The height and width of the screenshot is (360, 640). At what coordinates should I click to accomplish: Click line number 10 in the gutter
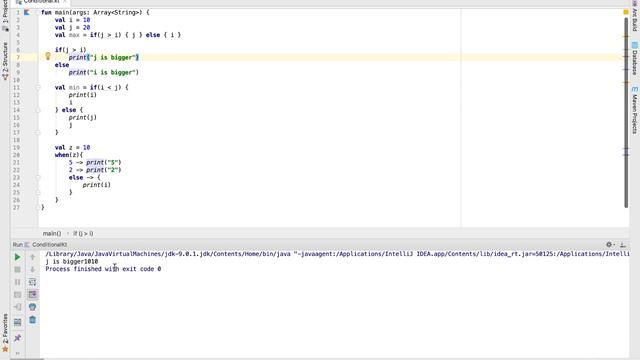[16, 80]
